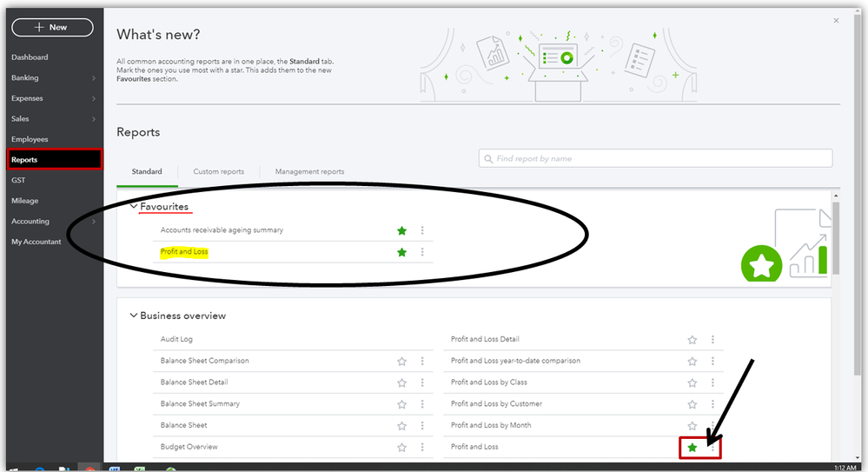Screen dimensions: 868x472
Task: Go to Dashboard in sidebar
Action: [30, 57]
